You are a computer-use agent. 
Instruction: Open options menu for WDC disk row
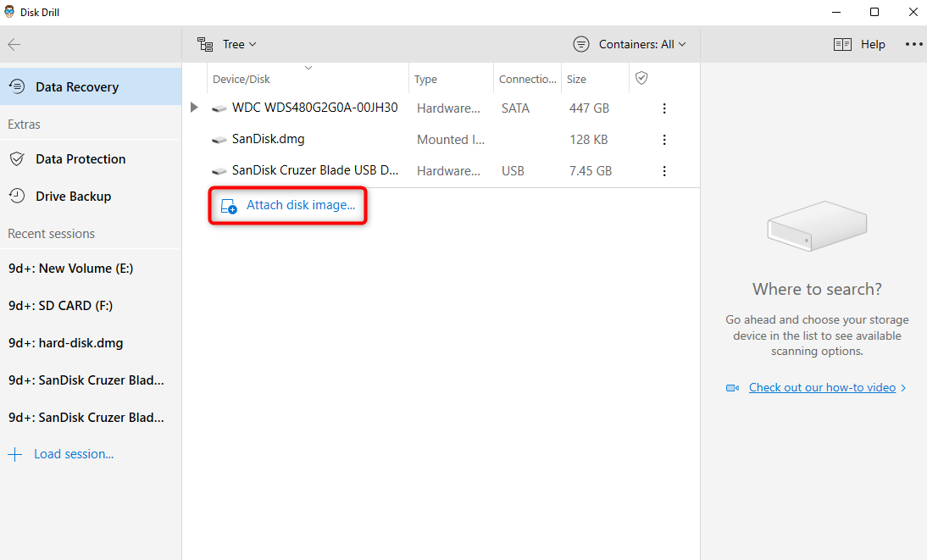pos(664,108)
